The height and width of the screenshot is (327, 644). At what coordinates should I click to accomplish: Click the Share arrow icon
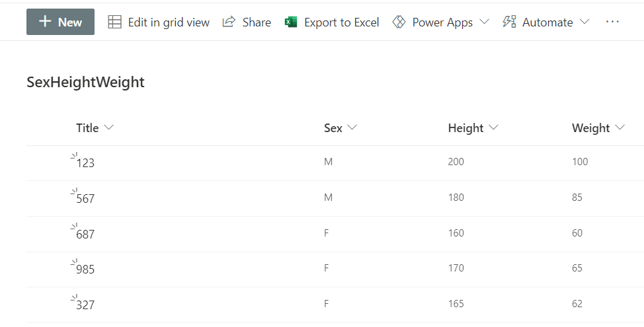tap(229, 22)
